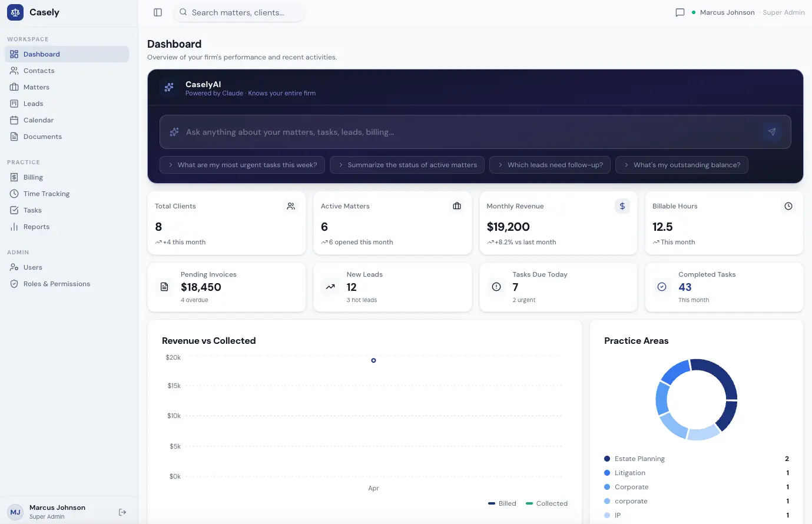Click the IP practice area row
The width and height of the screenshot is (812, 524).
tap(697, 515)
